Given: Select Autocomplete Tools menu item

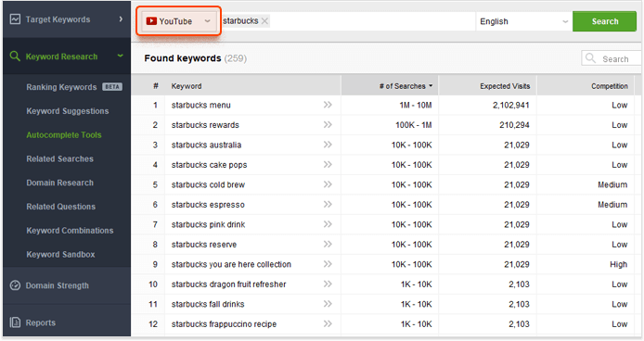Looking at the screenshot, I should point(64,134).
